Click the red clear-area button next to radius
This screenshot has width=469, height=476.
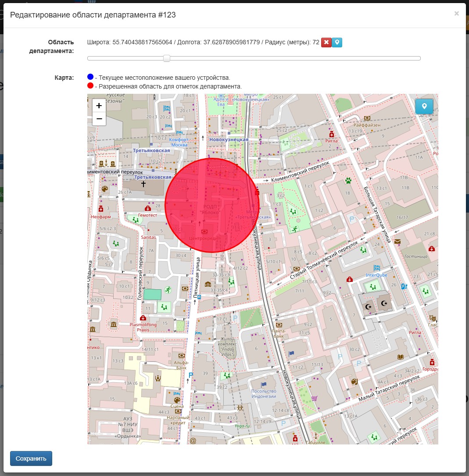[x=326, y=43]
